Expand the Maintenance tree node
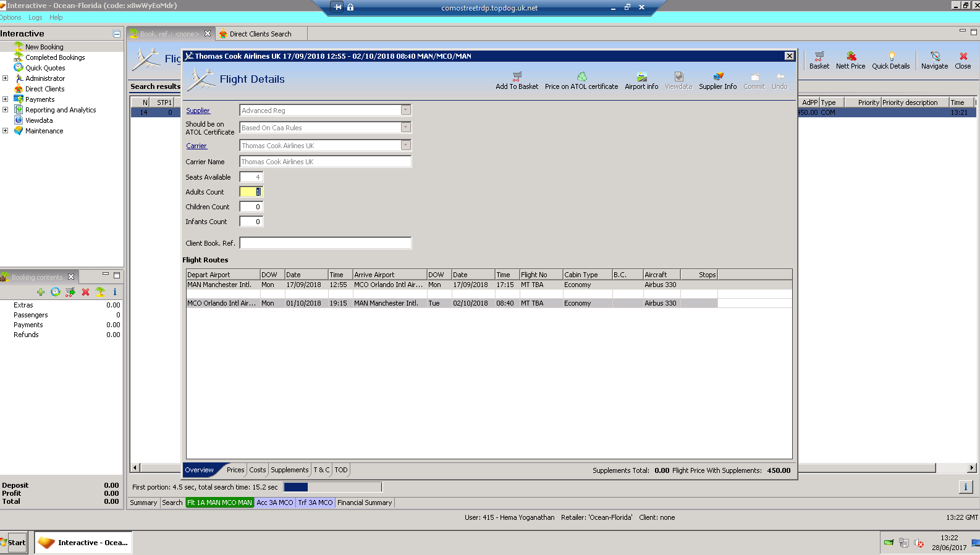The width and height of the screenshot is (980, 555). coord(6,131)
